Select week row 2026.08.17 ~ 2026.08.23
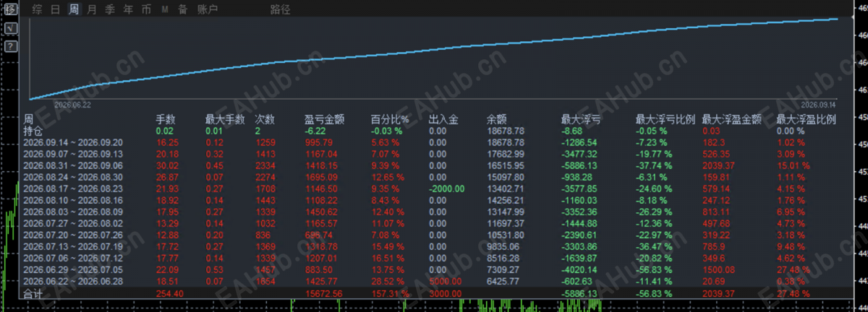 (x=73, y=188)
